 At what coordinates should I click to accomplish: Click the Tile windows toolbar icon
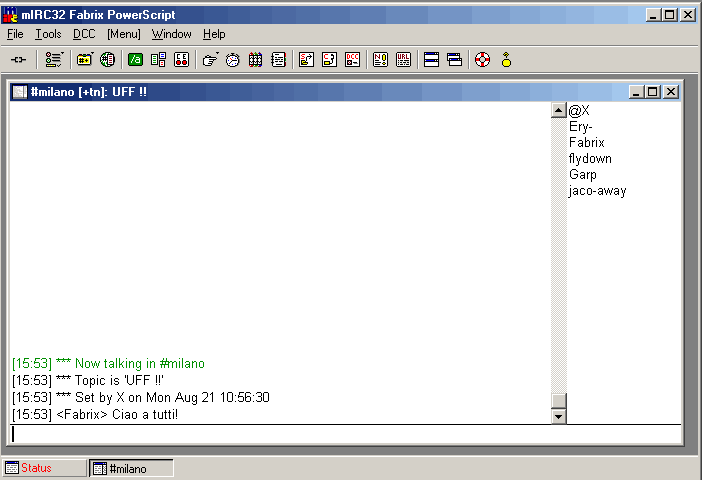click(432, 60)
